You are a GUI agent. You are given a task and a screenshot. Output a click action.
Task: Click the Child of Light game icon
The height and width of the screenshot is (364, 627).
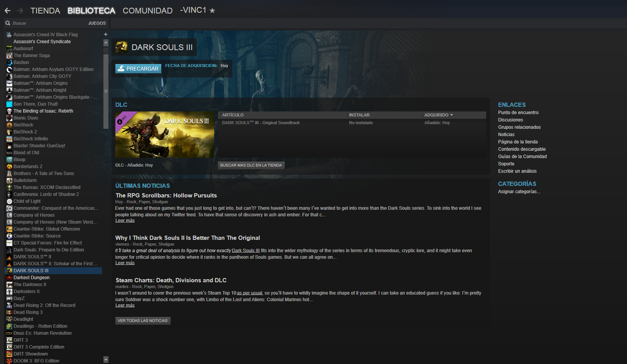[9, 201]
